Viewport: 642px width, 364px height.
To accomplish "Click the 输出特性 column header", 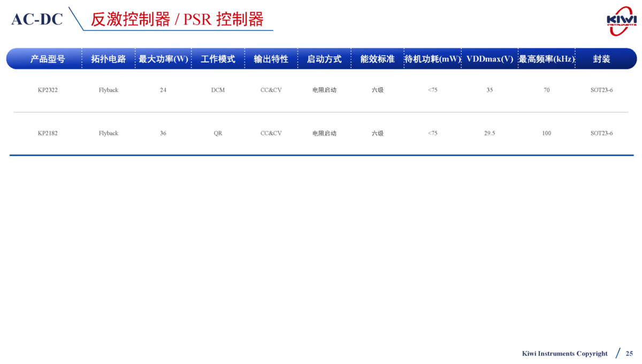I will 271,59.
